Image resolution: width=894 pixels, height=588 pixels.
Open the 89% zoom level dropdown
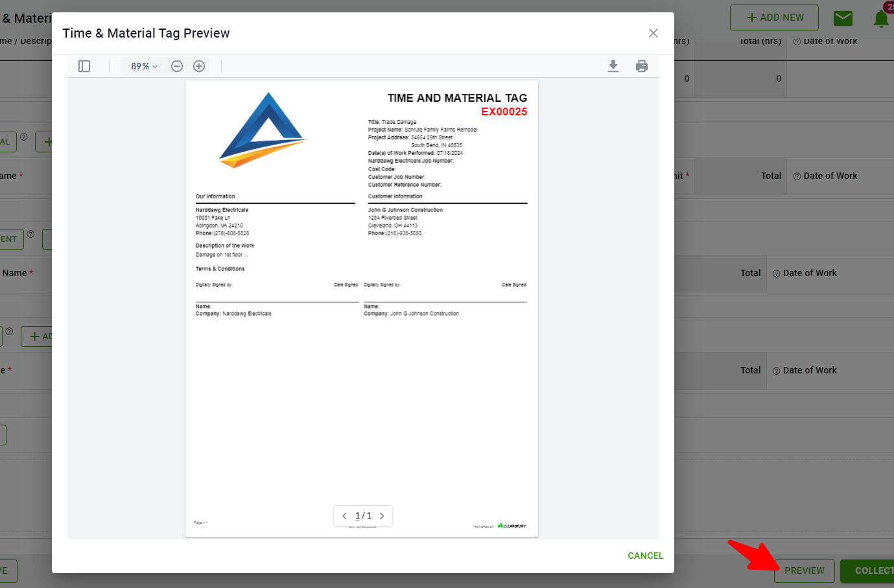tap(144, 66)
